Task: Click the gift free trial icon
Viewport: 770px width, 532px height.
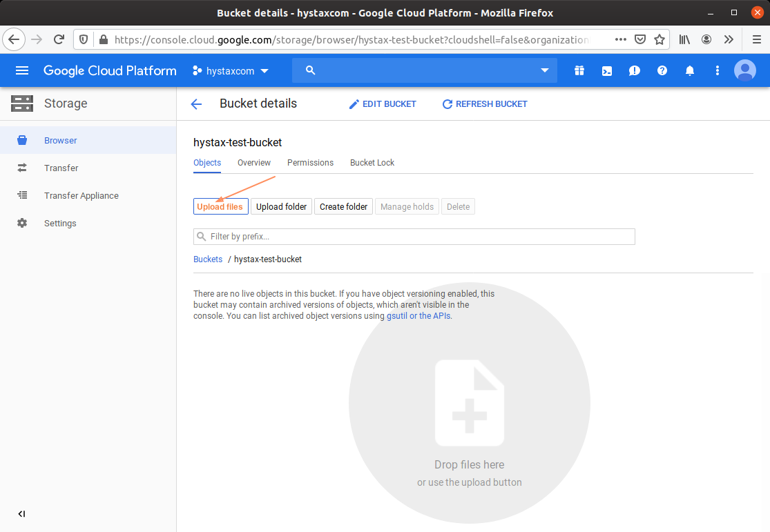Action: pos(579,70)
